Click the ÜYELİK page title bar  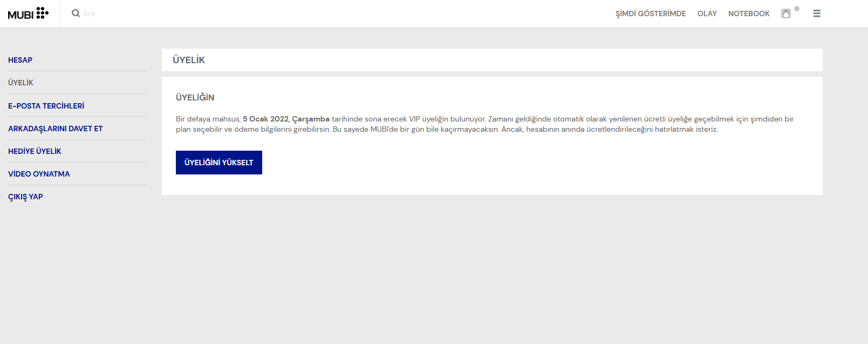click(x=492, y=60)
